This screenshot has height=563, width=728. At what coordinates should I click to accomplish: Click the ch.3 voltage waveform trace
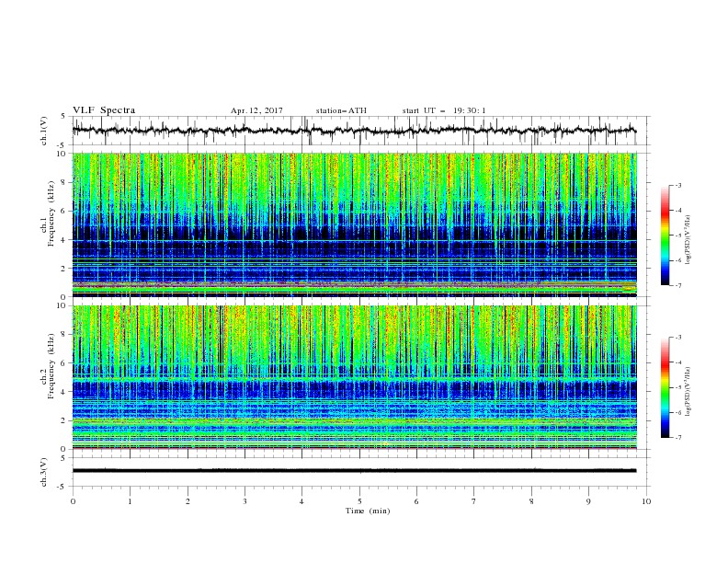point(354,471)
